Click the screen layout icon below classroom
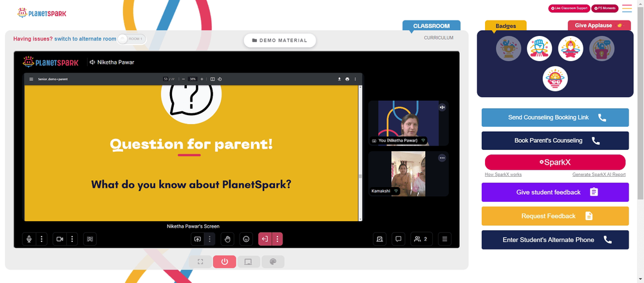Screen dimensions: 644x283 [248, 262]
